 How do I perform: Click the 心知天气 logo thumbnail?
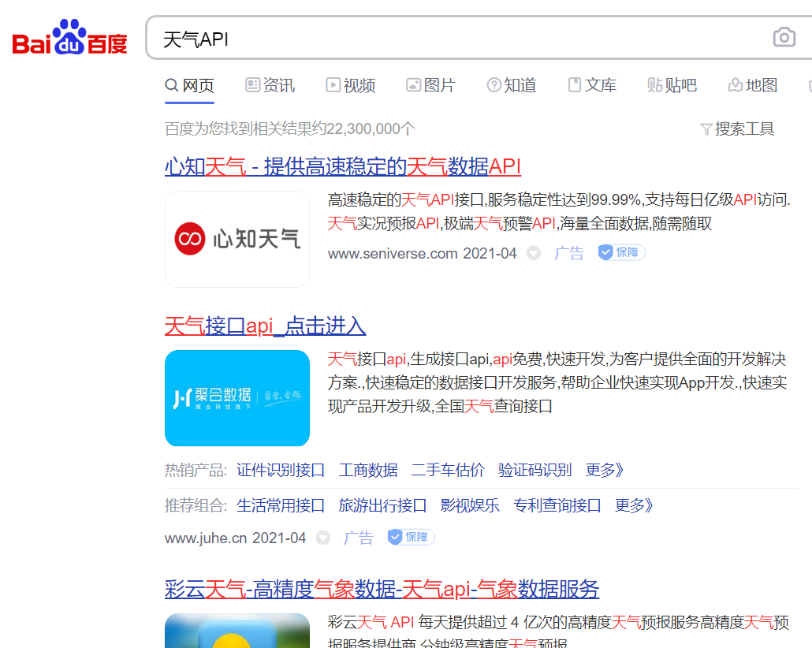(x=237, y=240)
